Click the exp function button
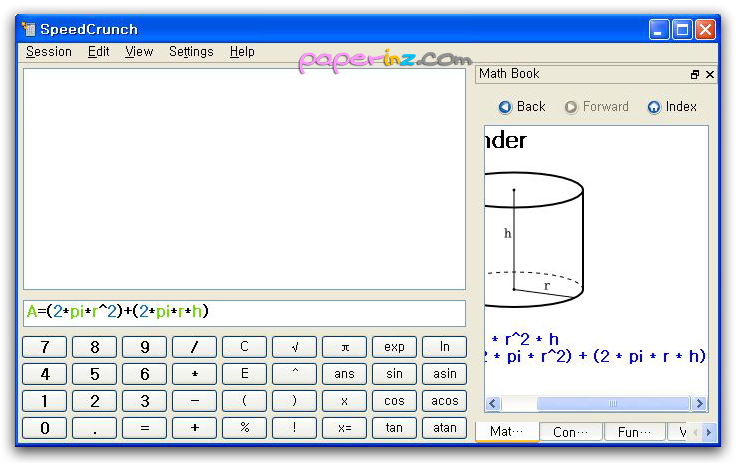This screenshot has height=463, width=736. (x=394, y=347)
